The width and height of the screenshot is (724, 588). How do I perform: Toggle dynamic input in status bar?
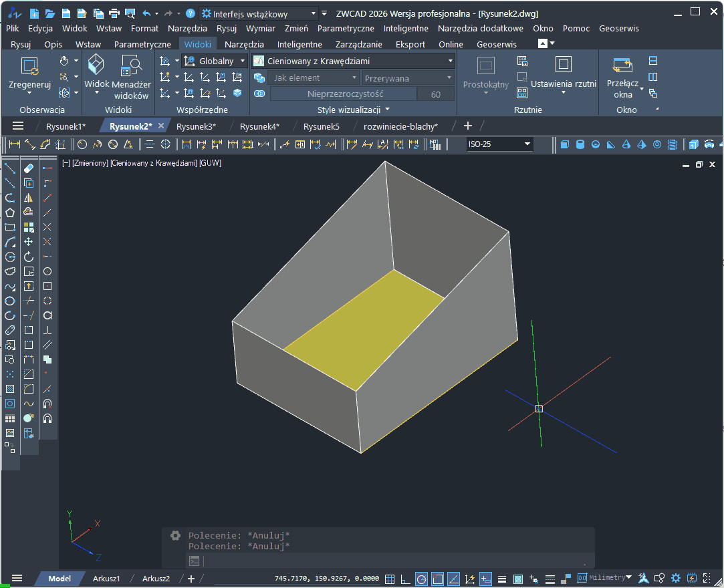pyautogui.click(x=486, y=579)
